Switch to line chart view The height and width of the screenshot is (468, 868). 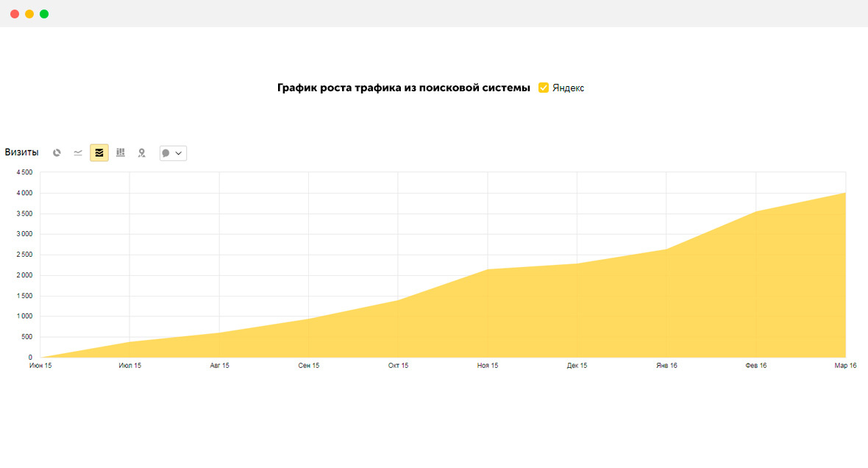point(78,153)
